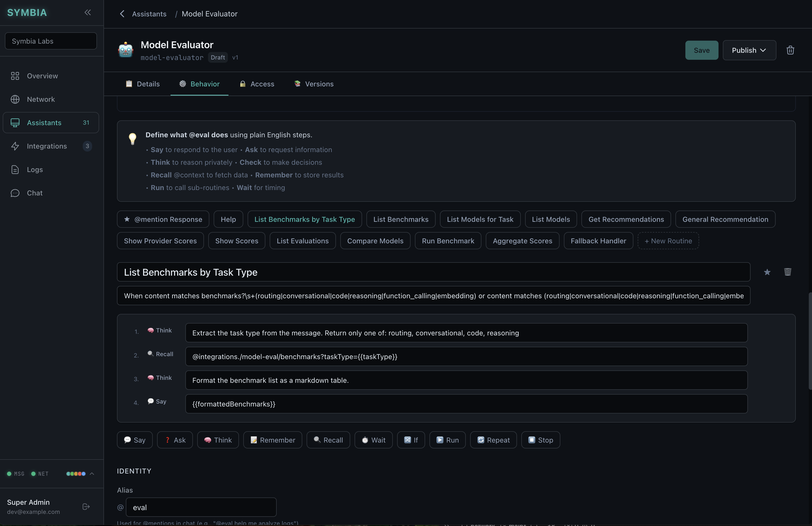
Task: Log out using the sign-out icon
Action: pos(86,507)
